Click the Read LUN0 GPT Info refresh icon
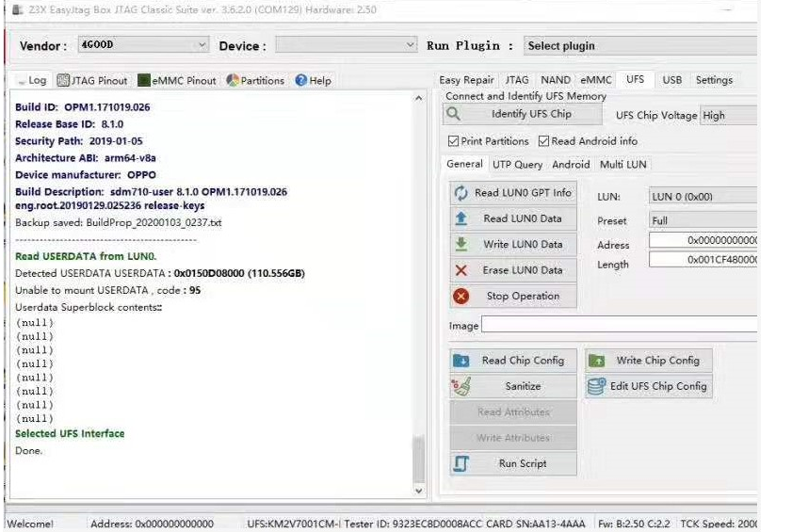792x532 pixels. [x=461, y=193]
